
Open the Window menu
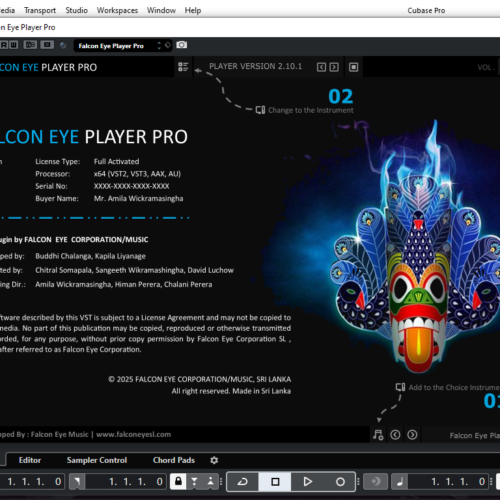pos(161,10)
